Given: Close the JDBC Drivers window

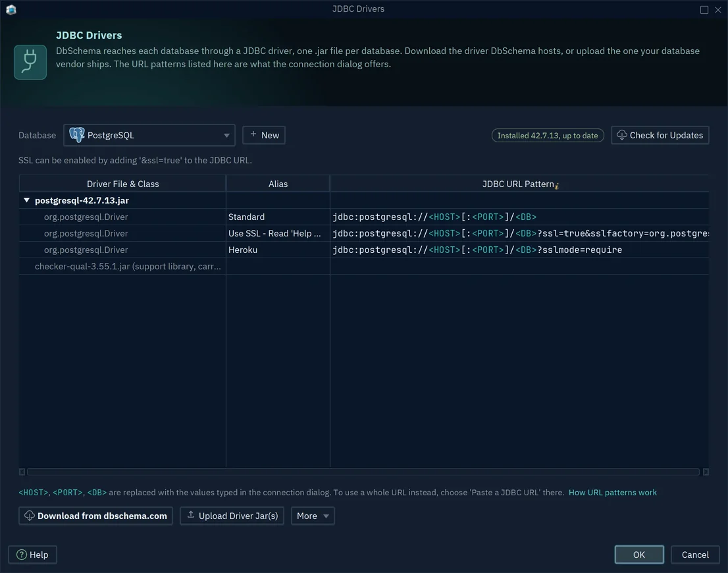Looking at the screenshot, I should tap(717, 10).
